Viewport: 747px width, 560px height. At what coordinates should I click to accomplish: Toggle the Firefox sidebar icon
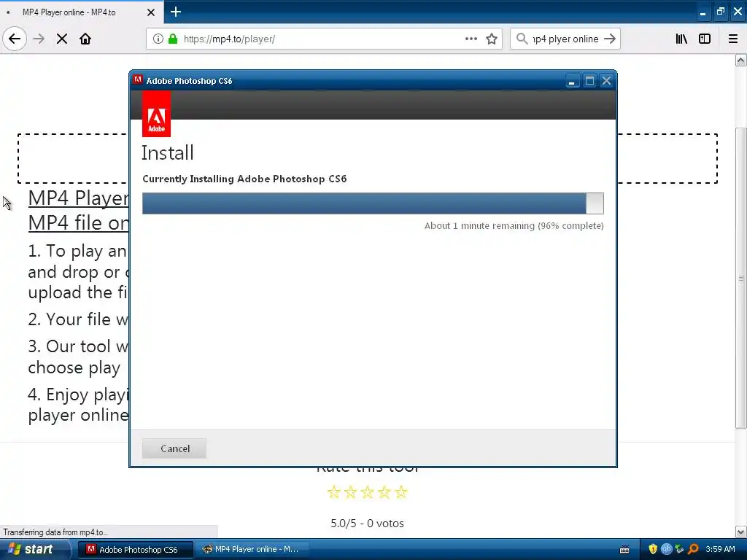tap(705, 39)
